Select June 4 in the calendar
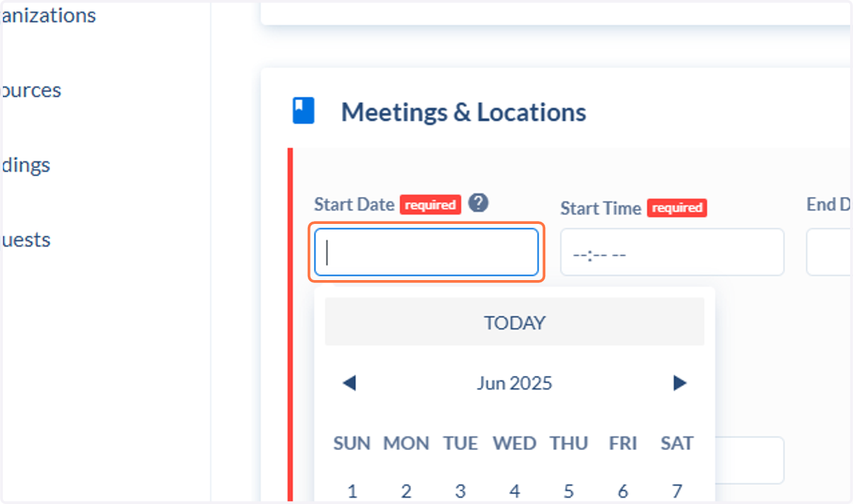This screenshot has height=504, width=853. pyautogui.click(x=515, y=490)
